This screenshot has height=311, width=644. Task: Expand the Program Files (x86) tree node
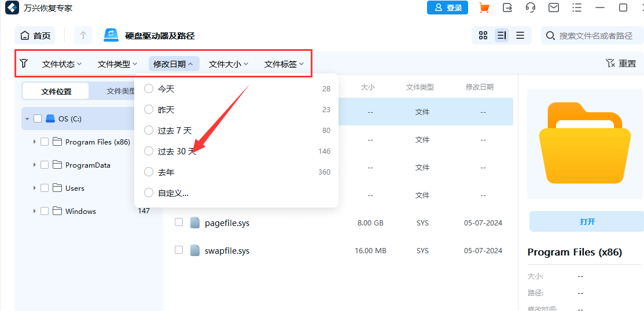tap(34, 142)
